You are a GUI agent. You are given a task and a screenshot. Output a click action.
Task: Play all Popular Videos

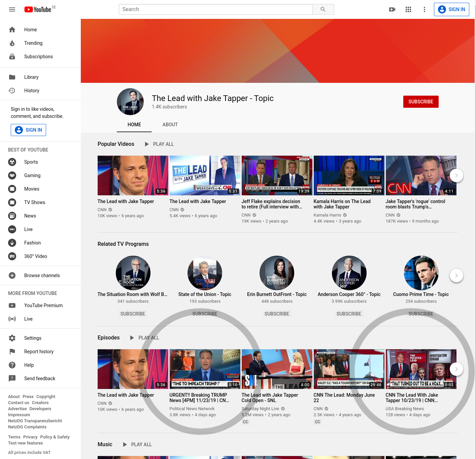(x=159, y=144)
